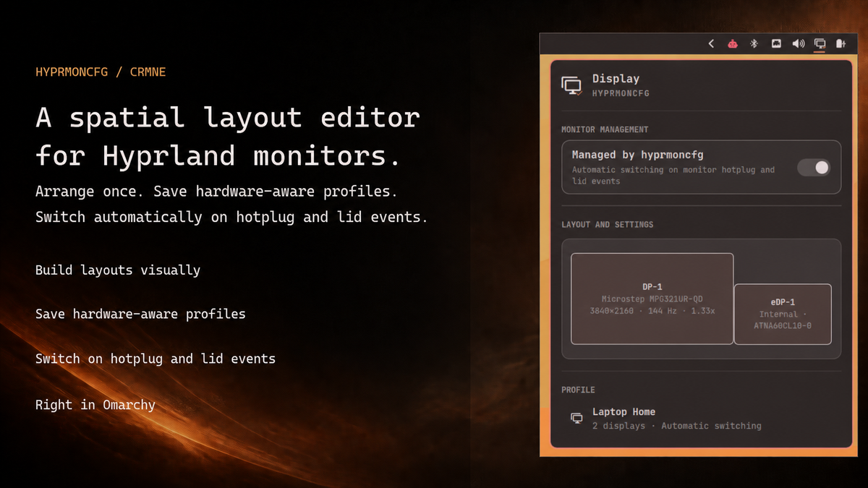Click 2 displays · Automatic switching text
The width and height of the screenshot is (868, 488).
point(677,426)
